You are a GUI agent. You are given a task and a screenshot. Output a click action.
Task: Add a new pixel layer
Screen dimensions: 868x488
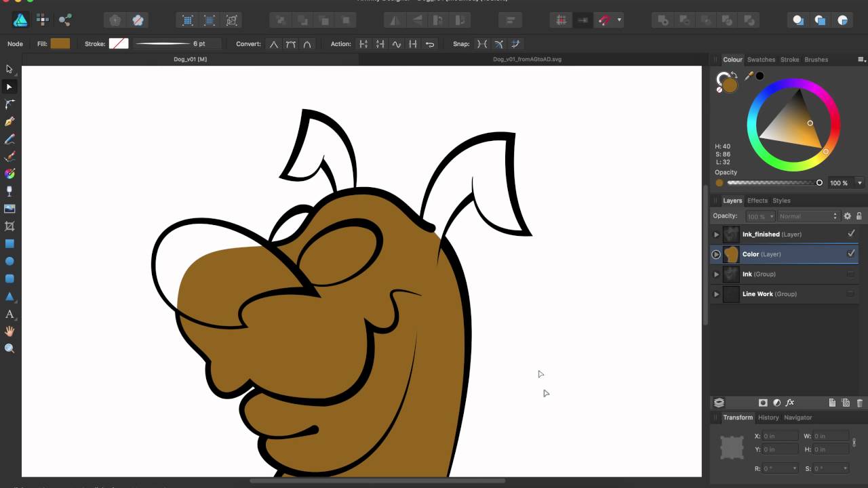846,403
